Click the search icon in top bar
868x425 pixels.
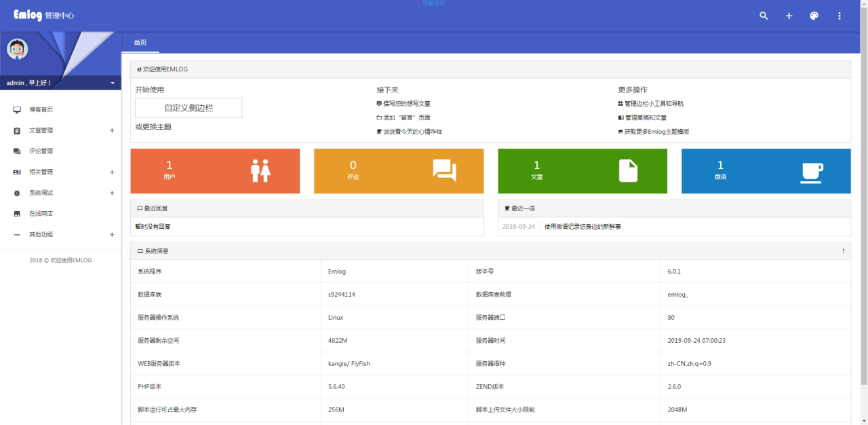pyautogui.click(x=764, y=16)
